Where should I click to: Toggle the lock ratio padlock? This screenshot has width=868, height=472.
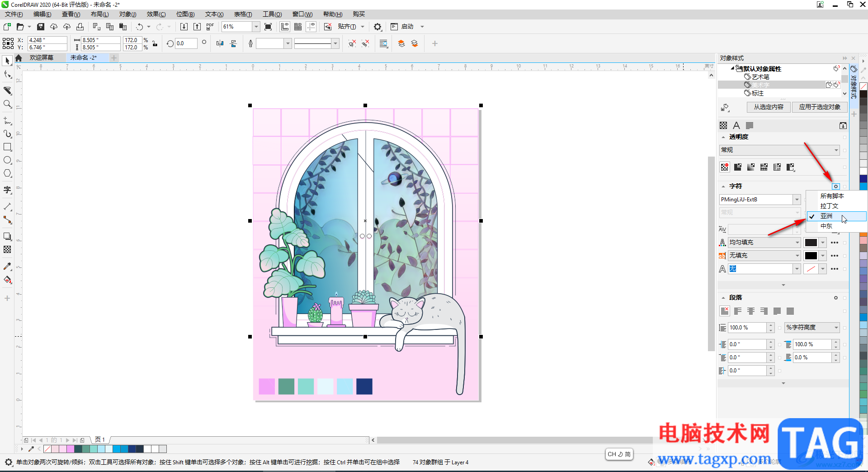(155, 44)
